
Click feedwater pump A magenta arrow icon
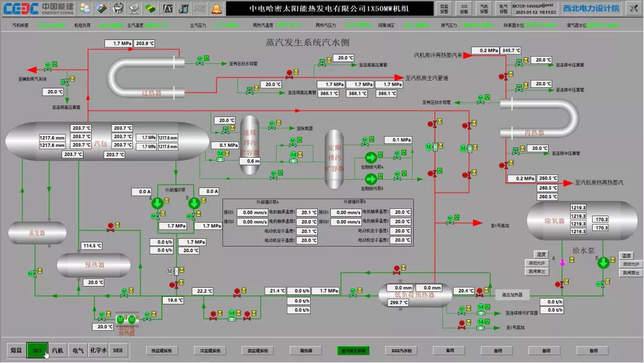pyautogui.click(x=562, y=263)
